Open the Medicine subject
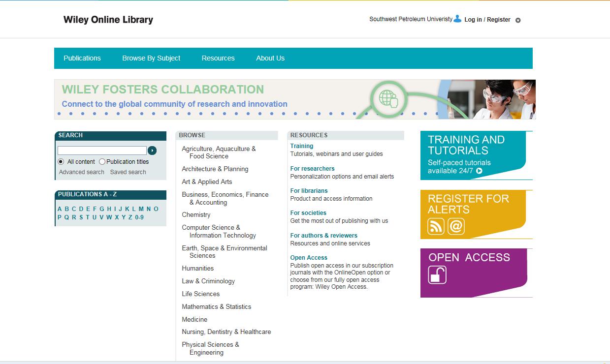This screenshot has width=610, height=364. 194,319
